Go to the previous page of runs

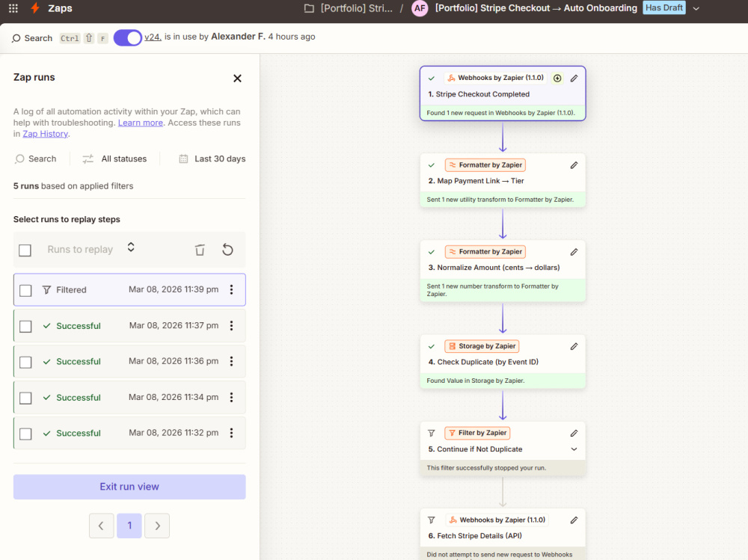101,526
